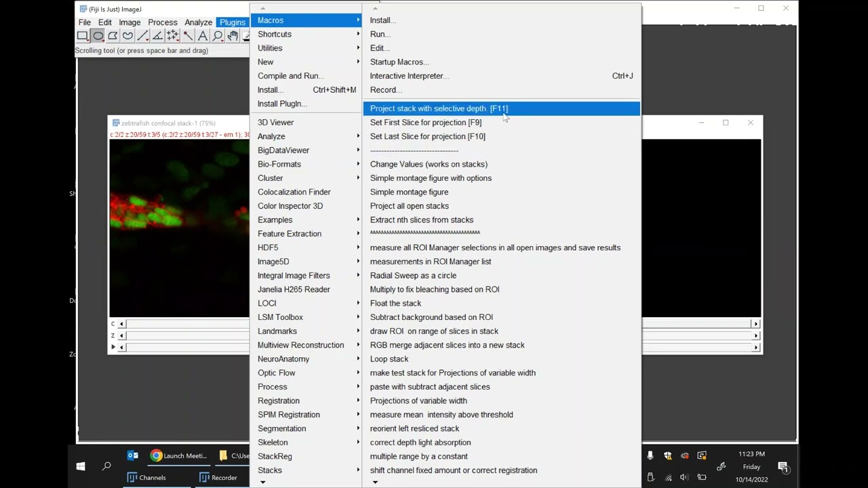Open the File menu
The width and height of the screenshot is (868, 488).
85,22
